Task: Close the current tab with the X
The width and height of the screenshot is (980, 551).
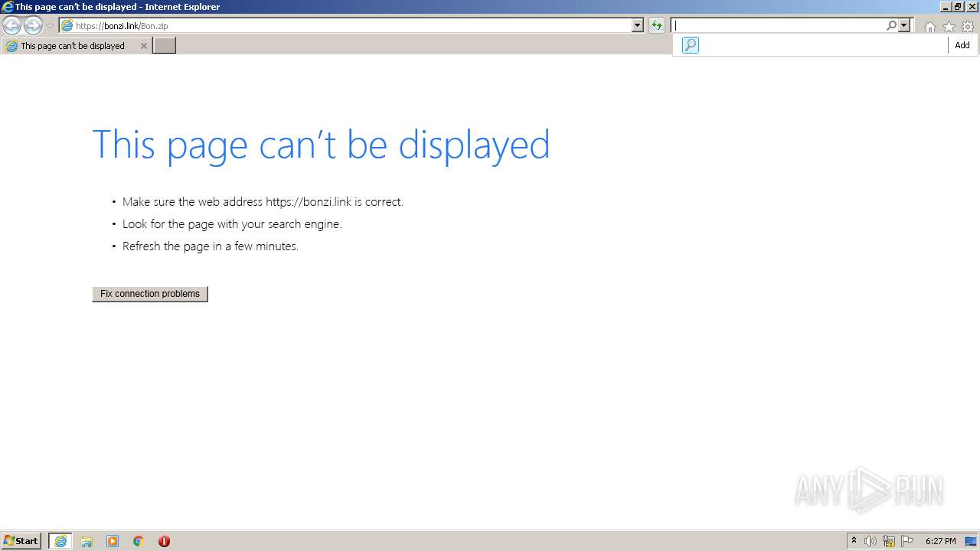Action: pos(143,46)
